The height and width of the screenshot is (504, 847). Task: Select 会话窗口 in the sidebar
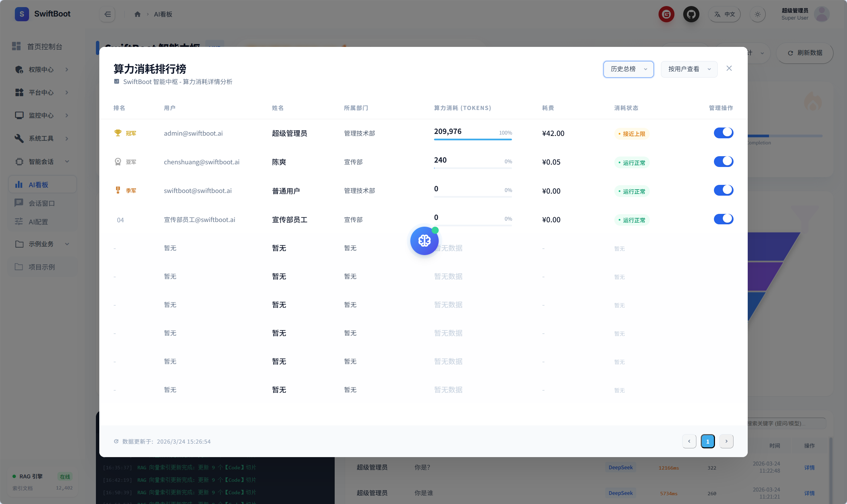pos(42,203)
